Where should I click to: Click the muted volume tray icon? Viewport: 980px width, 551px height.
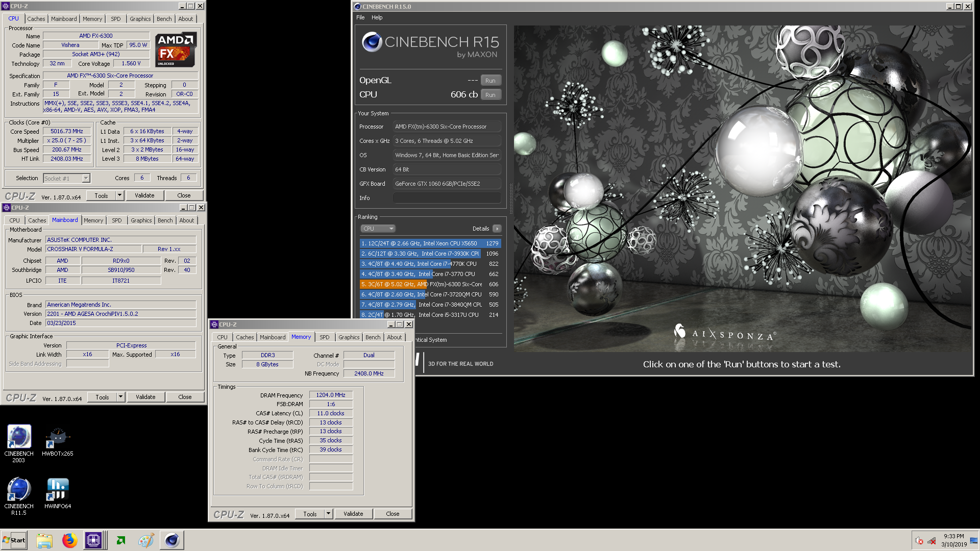point(919,541)
